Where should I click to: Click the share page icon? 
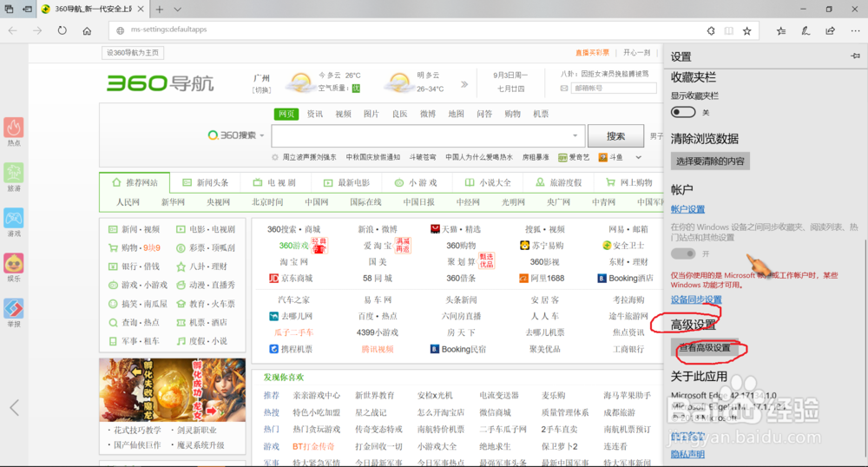pos(831,31)
